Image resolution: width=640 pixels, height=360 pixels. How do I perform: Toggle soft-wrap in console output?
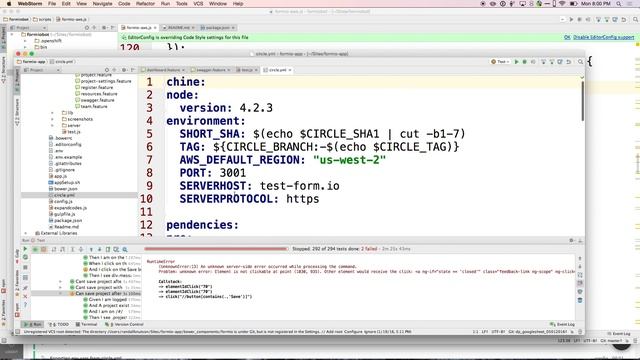point(580,275)
